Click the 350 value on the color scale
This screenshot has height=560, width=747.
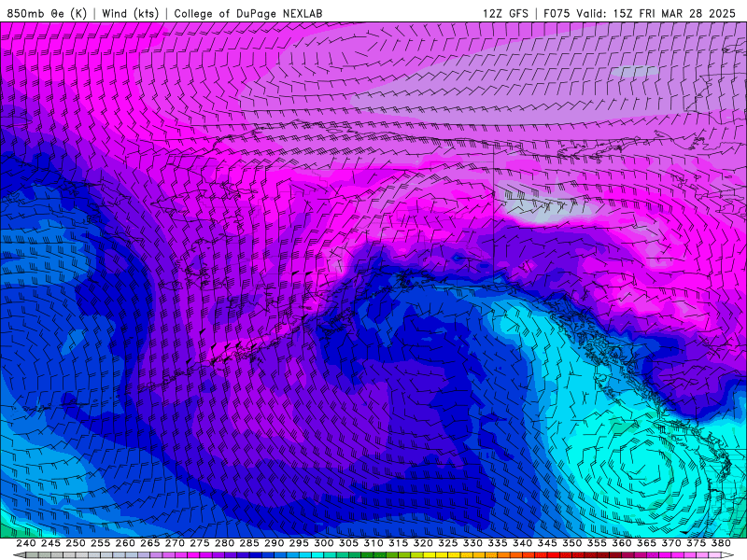point(571,543)
